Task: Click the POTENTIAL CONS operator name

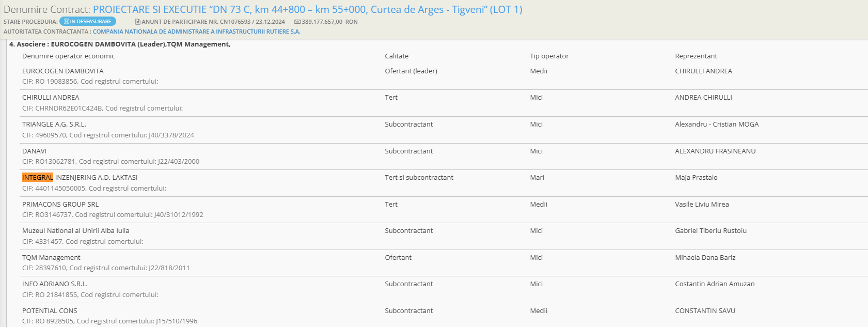Action: (50, 311)
